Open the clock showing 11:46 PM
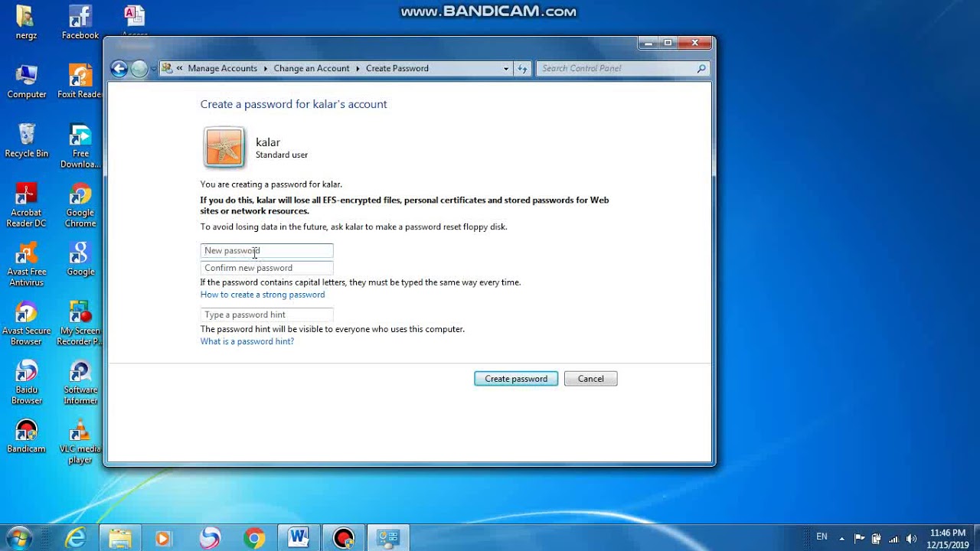Viewport: 980px width, 551px height. click(x=948, y=538)
